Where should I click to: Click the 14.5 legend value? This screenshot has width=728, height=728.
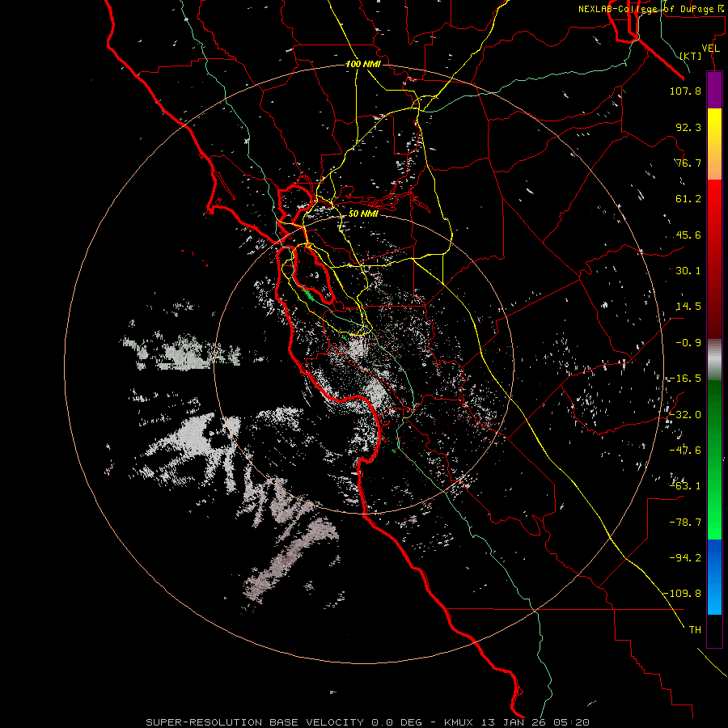point(688,307)
